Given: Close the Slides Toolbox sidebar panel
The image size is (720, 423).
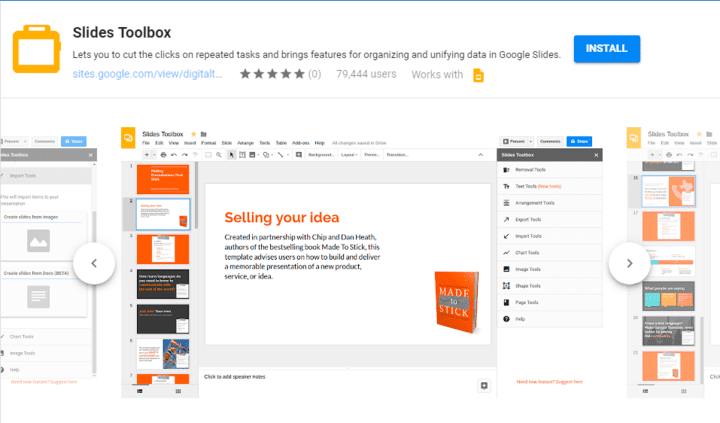Looking at the screenshot, I should click(596, 155).
